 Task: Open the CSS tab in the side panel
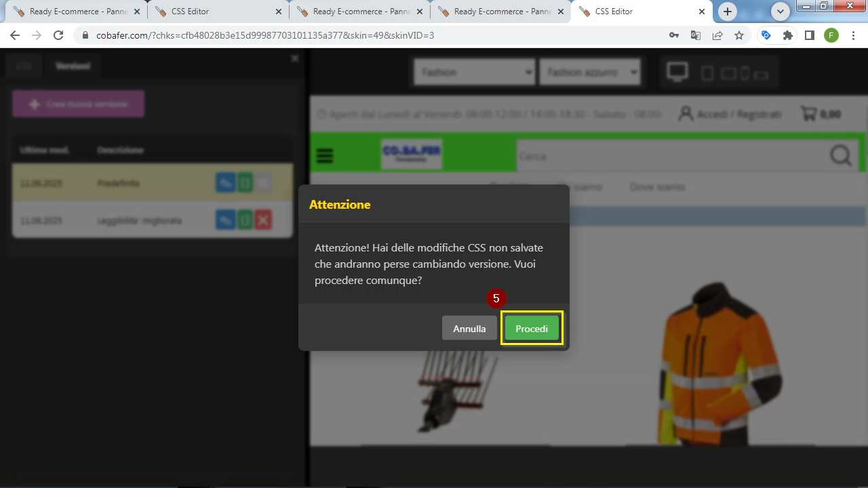click(24, 66)
